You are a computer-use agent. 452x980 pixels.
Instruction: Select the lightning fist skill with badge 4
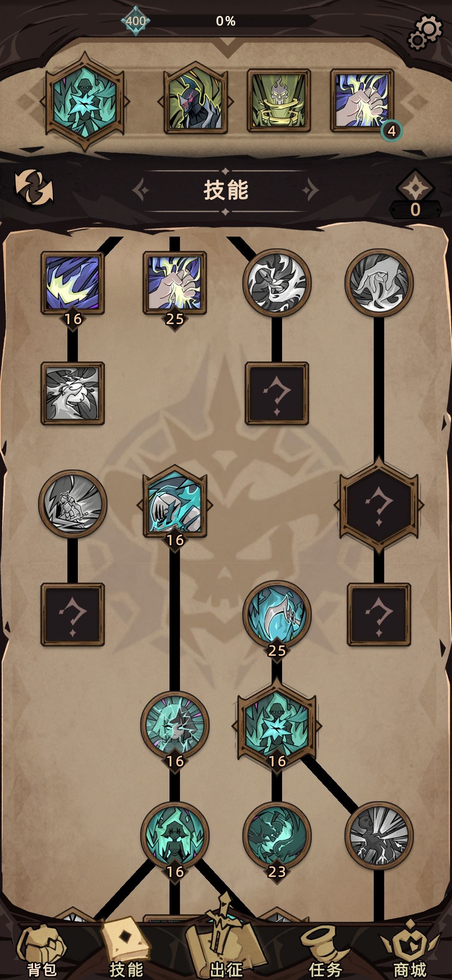pyautogui.click(x=362, y=101)
